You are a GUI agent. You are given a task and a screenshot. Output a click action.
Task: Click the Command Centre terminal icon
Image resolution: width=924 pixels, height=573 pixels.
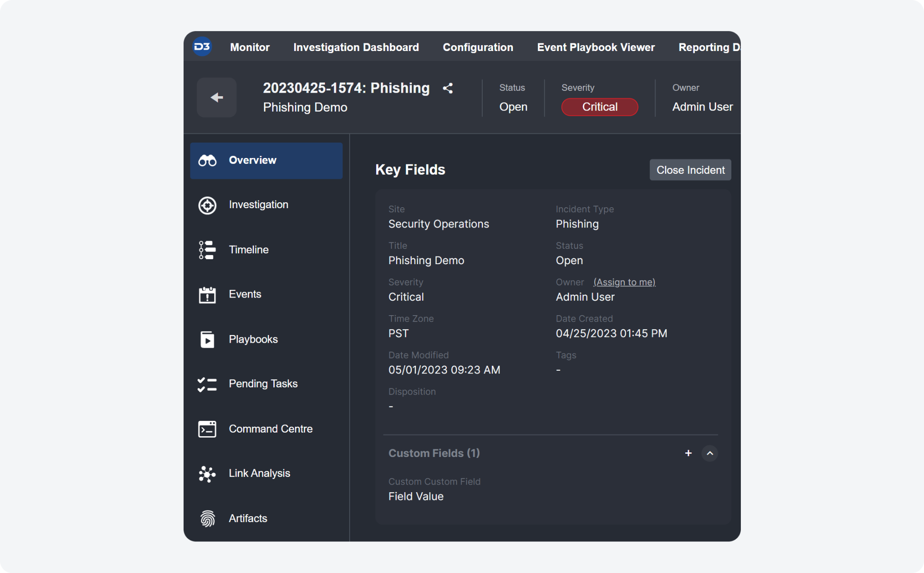point(208,429)
